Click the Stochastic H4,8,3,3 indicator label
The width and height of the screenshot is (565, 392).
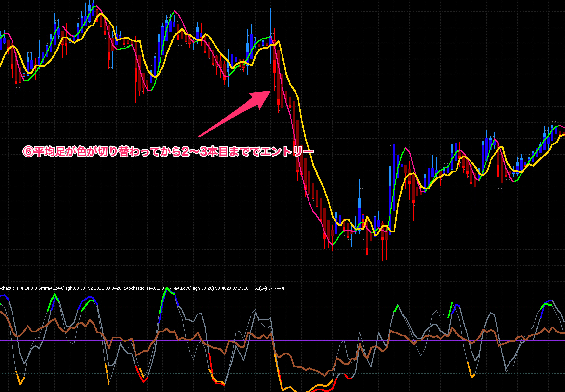pos(186,288)
